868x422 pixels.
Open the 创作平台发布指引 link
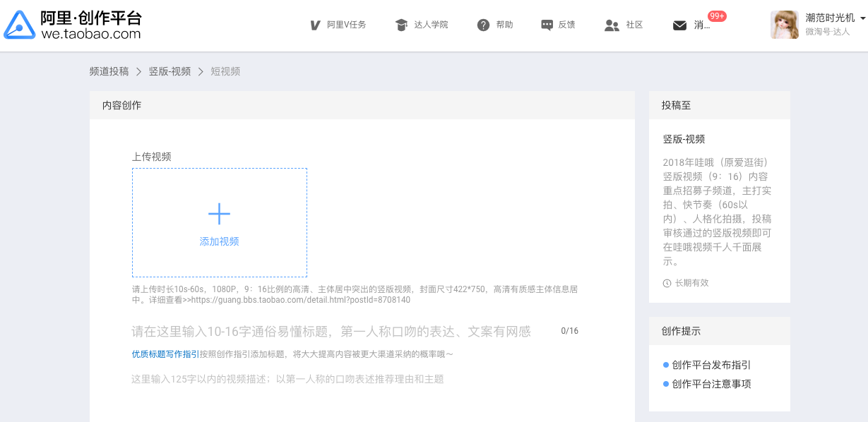pos(711,365)
